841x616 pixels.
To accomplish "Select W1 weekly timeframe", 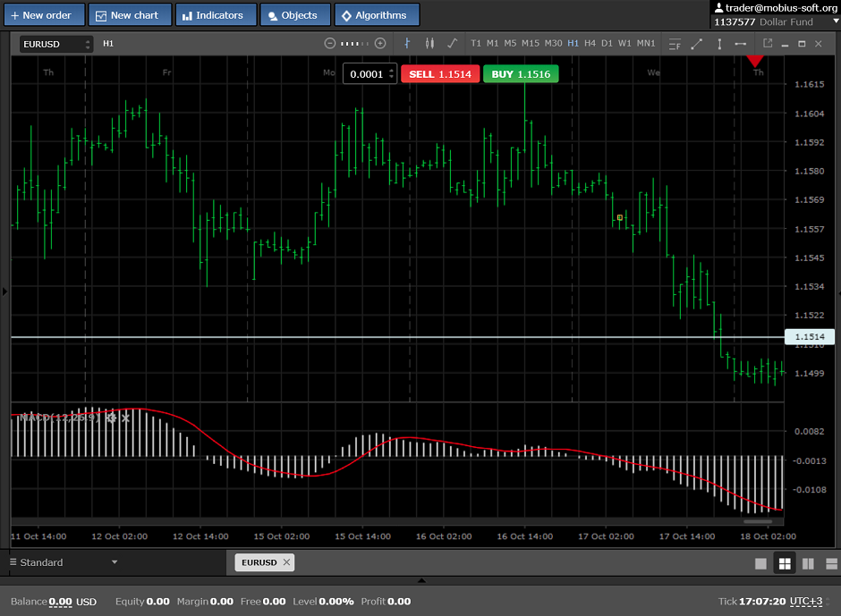I will 624,44.
